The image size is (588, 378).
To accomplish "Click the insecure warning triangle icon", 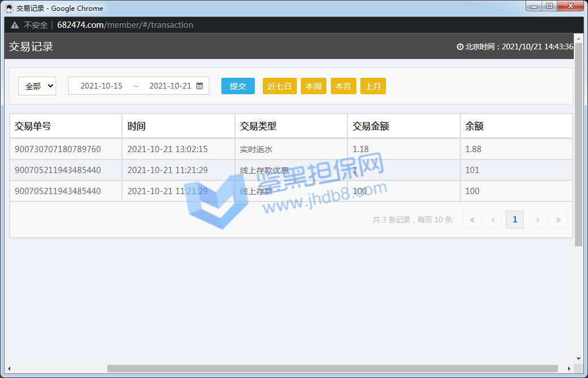I will pos(15,25).
